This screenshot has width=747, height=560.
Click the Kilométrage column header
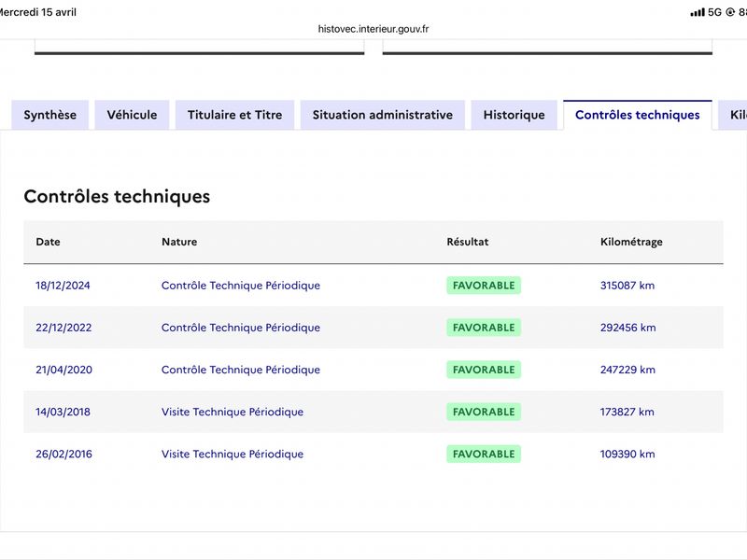tap(631, 242)
